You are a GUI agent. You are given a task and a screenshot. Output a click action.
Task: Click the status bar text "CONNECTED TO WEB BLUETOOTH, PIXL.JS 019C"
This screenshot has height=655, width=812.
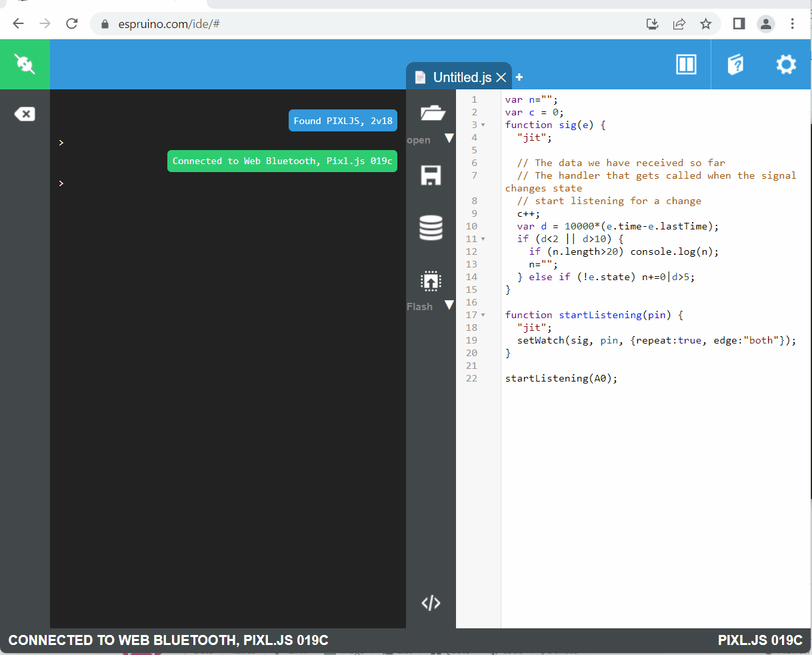(x=168, y=640)
